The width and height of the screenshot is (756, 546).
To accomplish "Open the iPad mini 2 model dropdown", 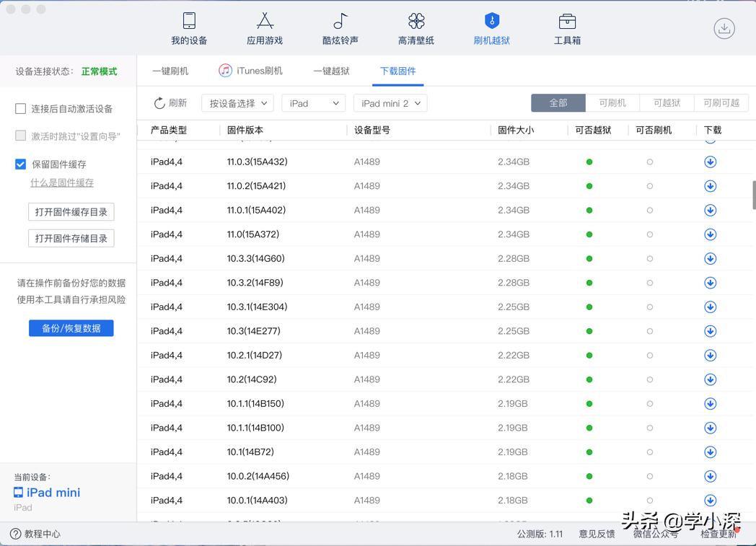I will coord(390,103).
